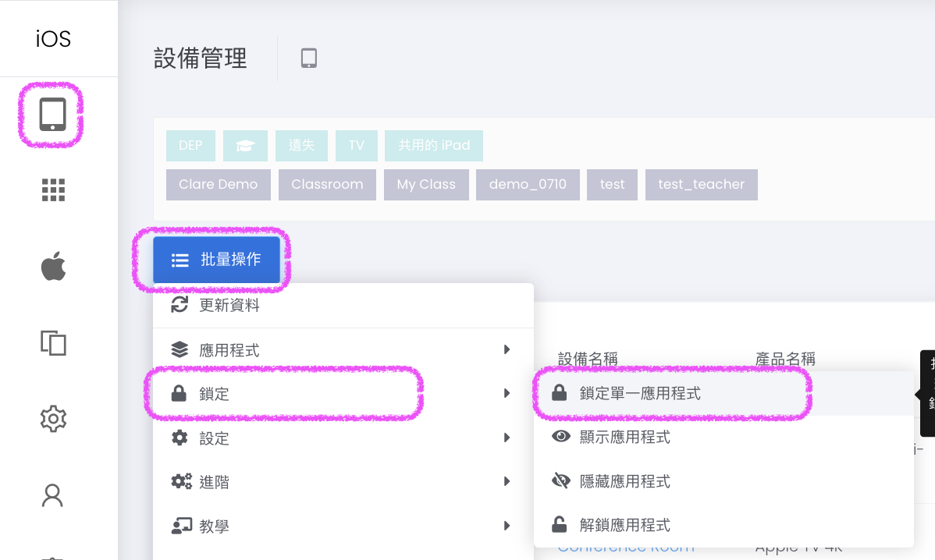This screenshot has width=935, height=560.
Task: Click the tablet icon beside 設備管理 title
Action: click(309, 58)
